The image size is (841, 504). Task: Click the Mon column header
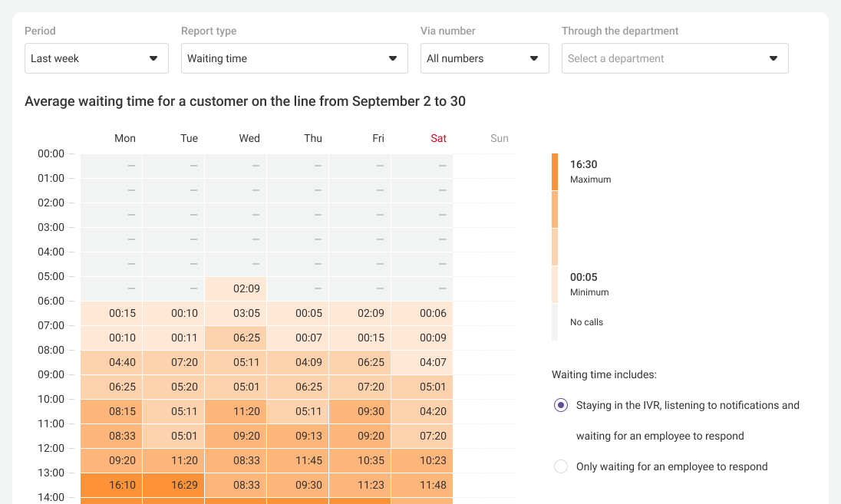click(124, 139)
